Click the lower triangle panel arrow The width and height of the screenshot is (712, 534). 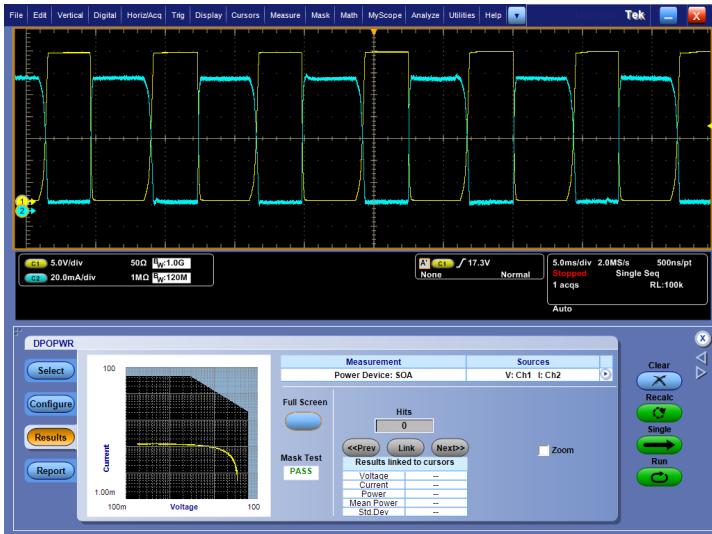[702, 373]
